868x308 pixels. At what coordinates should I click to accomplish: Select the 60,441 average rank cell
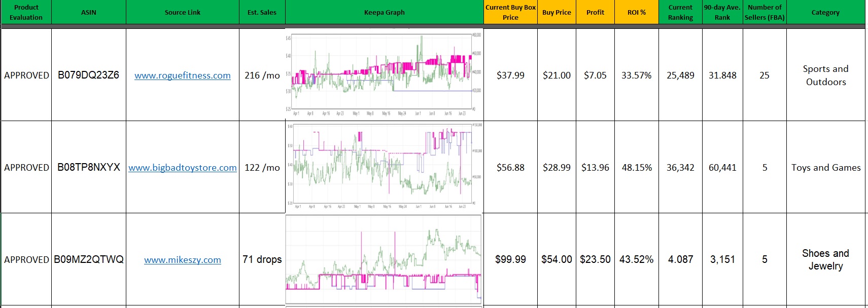coord(722,167)
